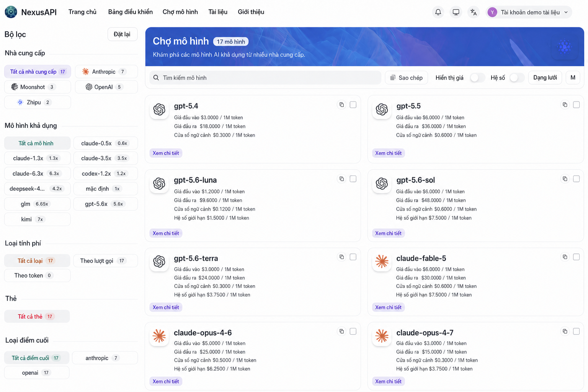
Task: Toggle the Hệ số switch
Action: [517, 78]
